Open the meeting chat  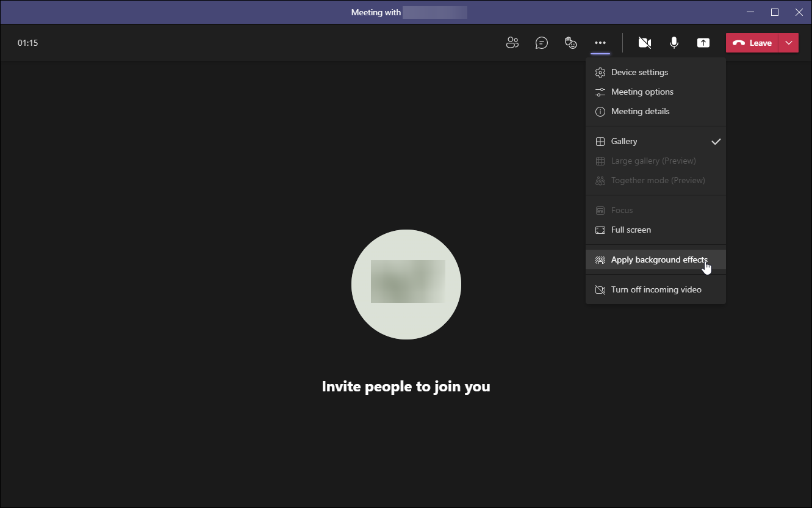coord(542,43)
